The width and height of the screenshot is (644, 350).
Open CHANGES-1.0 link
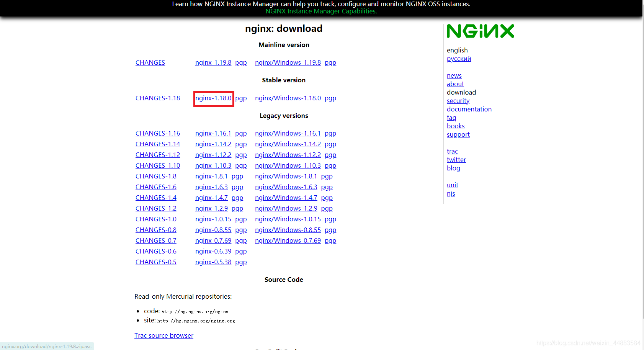(156, 219)
